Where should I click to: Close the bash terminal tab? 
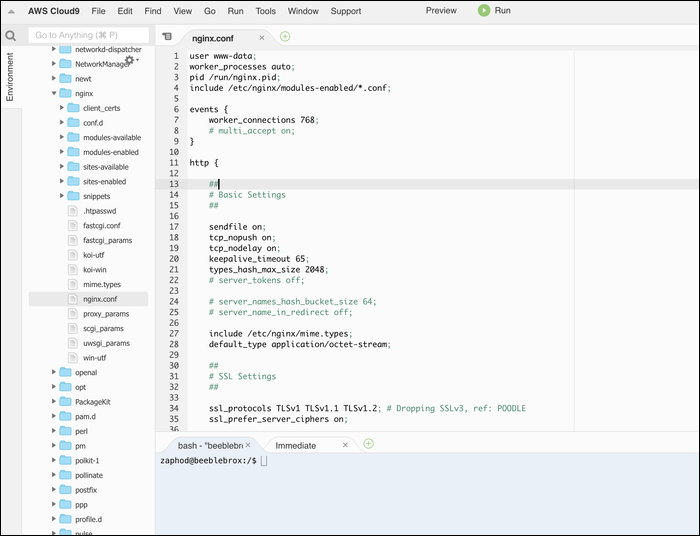click(x=248, y=445)
